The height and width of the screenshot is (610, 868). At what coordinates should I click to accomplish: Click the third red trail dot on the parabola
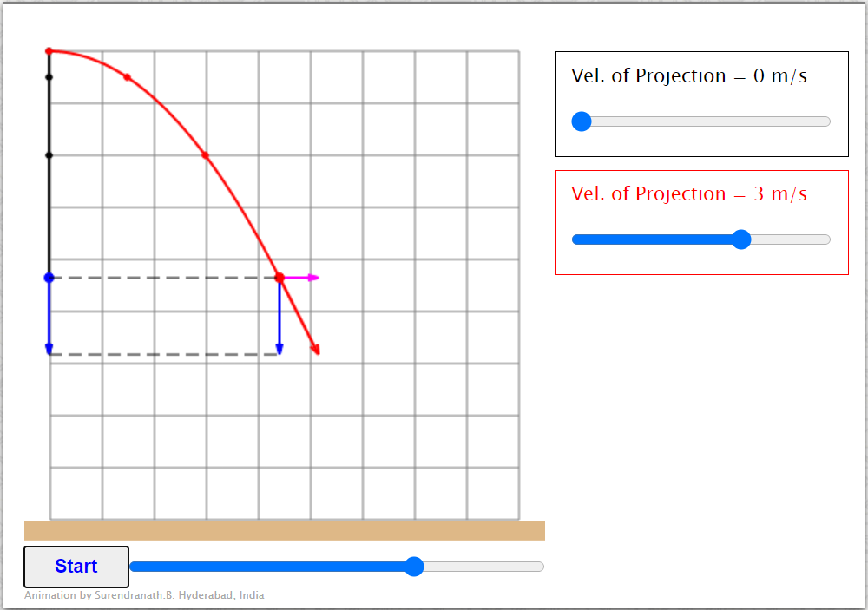pos(206,155)
